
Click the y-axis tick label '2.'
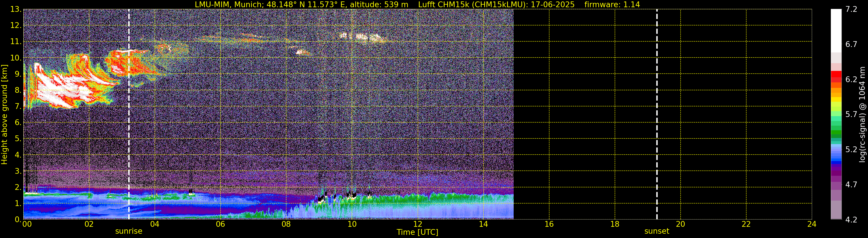(x=18, y=188)
